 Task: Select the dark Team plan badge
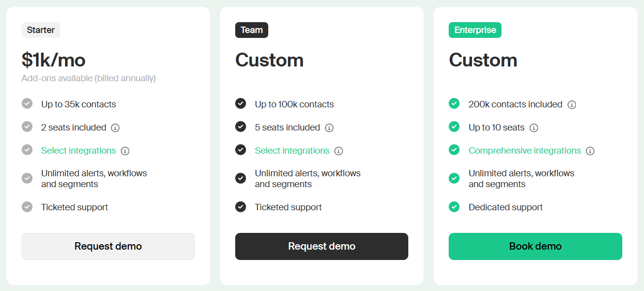251,30
